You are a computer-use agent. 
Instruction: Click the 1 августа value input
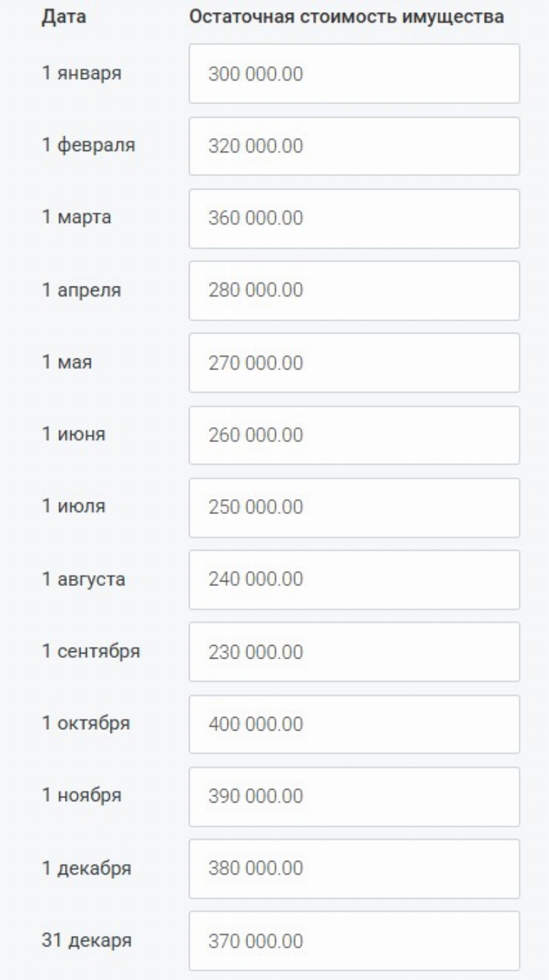point(354,579)
